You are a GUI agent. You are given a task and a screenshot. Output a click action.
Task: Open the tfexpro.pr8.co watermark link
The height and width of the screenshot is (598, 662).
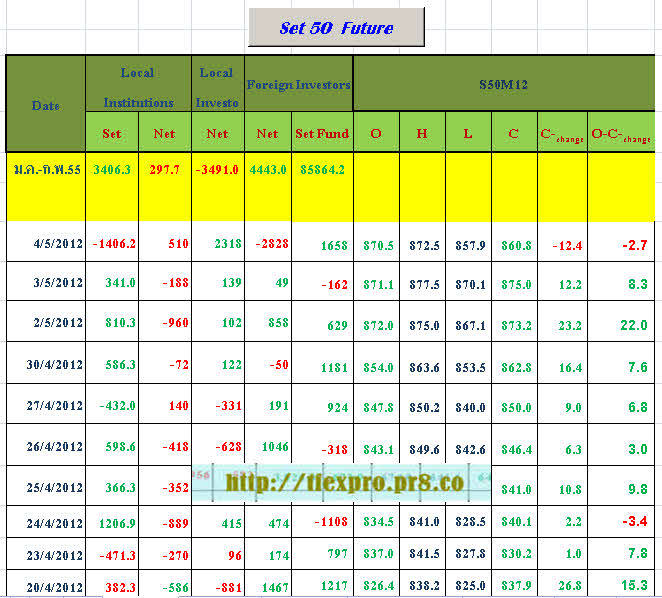344,482
